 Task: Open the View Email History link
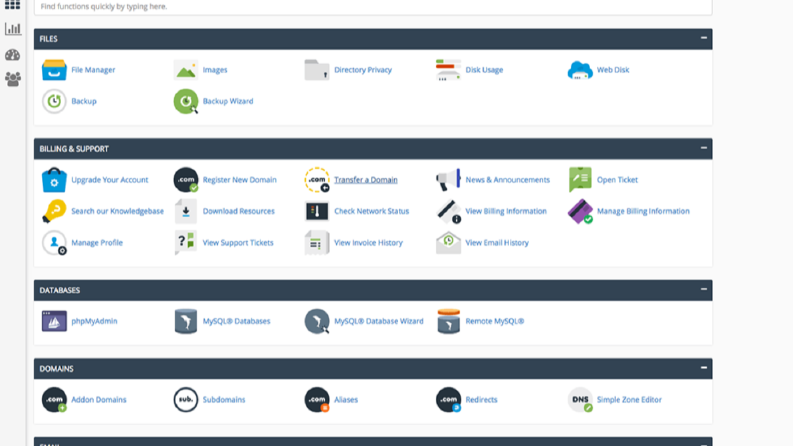pyautogui.click(x=497, y=243)
